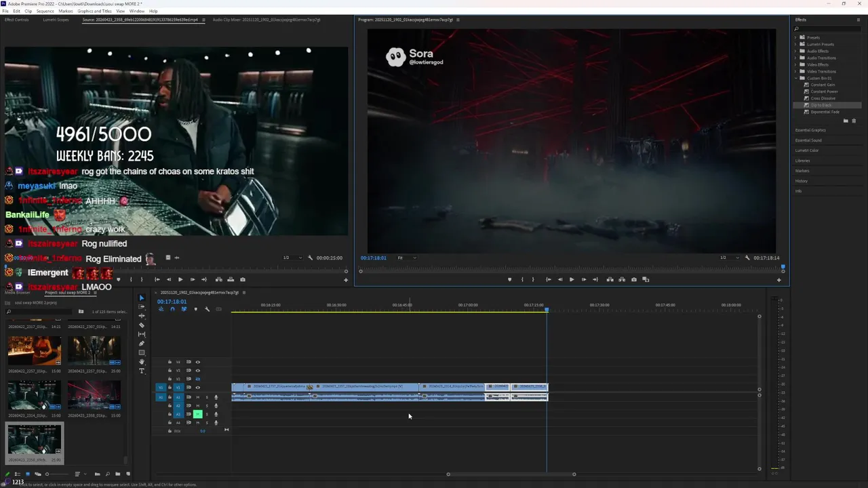Select the Ripple Edit tool

pyautogui.click(x=142, y=316)
